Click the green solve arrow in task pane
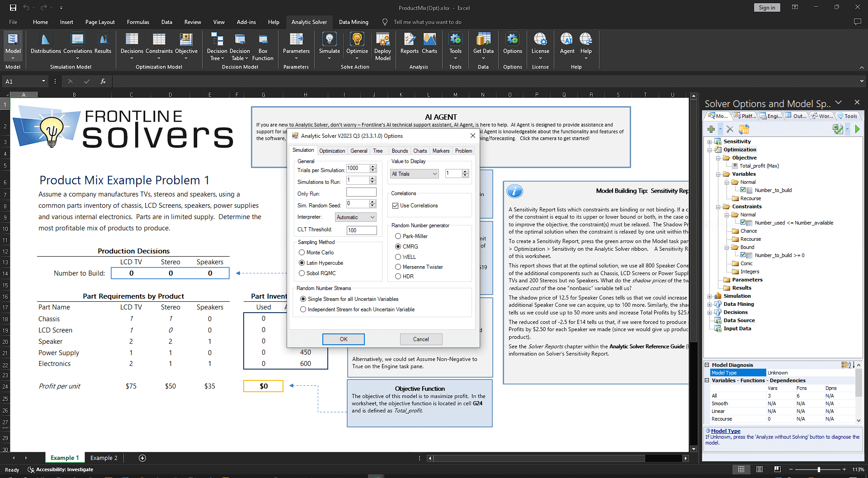The image size is (868, 478). (857, 130)
